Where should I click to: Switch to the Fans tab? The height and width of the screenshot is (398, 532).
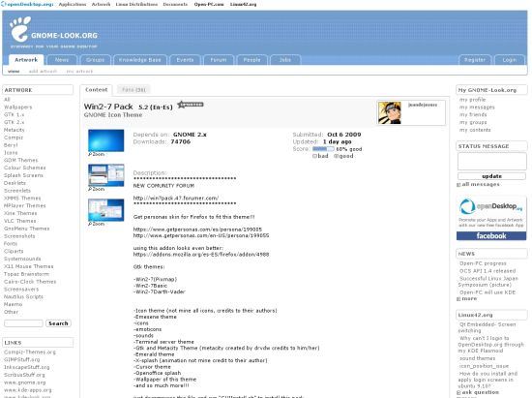tap(133, 90)
